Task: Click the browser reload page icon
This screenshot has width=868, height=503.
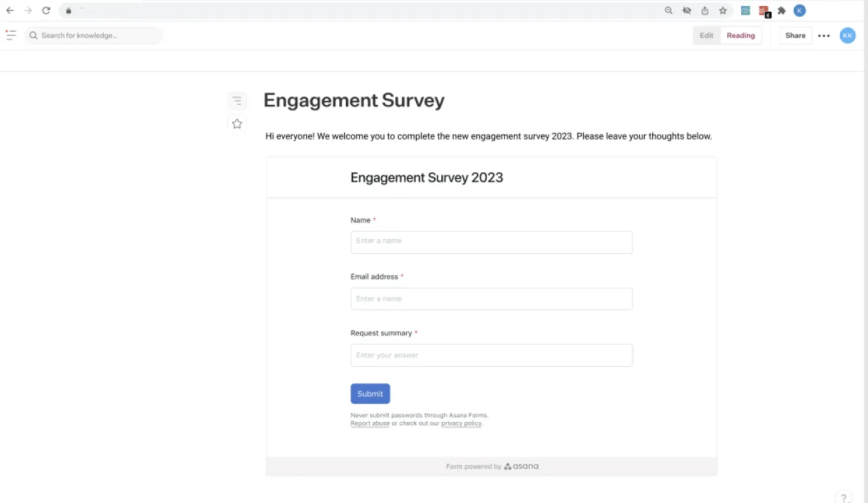Action: coord(46,11)
